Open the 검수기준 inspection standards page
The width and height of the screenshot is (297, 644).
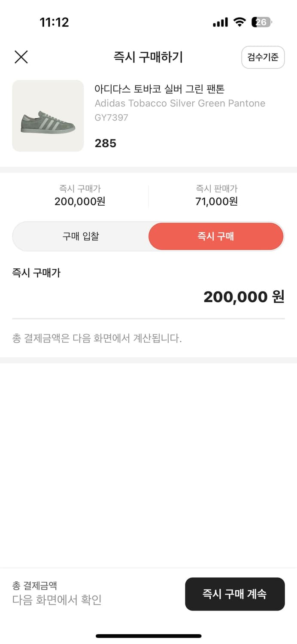(263, 57)
